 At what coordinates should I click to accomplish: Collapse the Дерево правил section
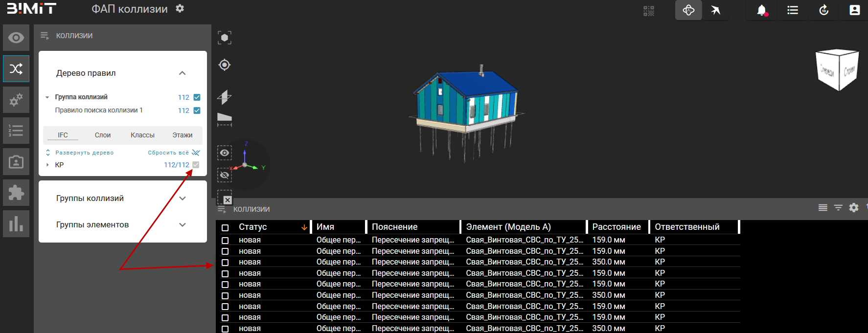[183, 73]
